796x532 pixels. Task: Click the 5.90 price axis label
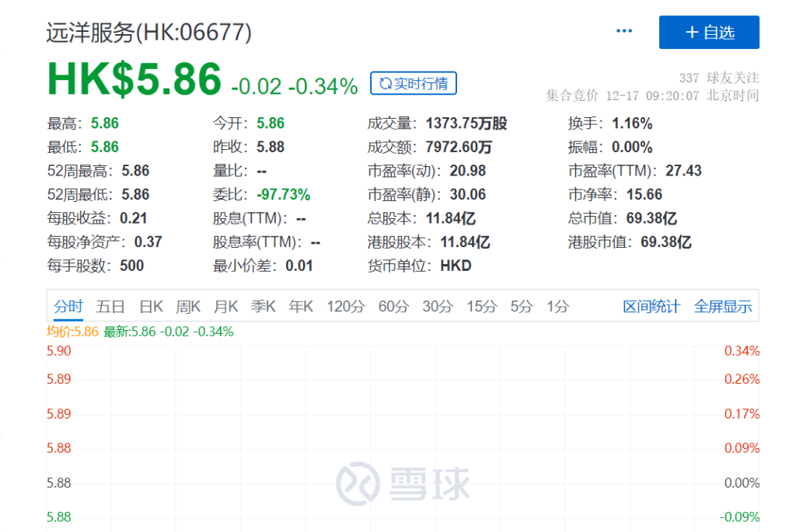[x=59, y=351]
